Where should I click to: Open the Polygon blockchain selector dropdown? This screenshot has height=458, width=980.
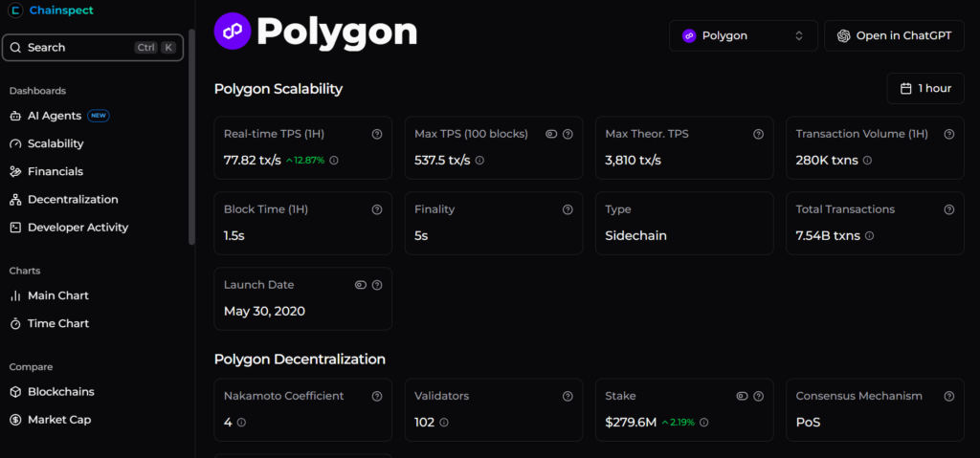pos(743,35)
